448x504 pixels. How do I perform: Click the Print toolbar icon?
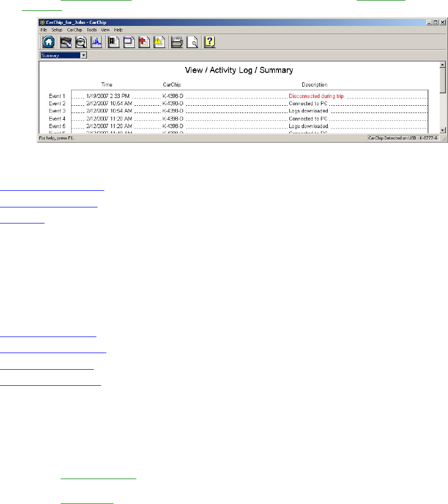click(x=177, y=42)
